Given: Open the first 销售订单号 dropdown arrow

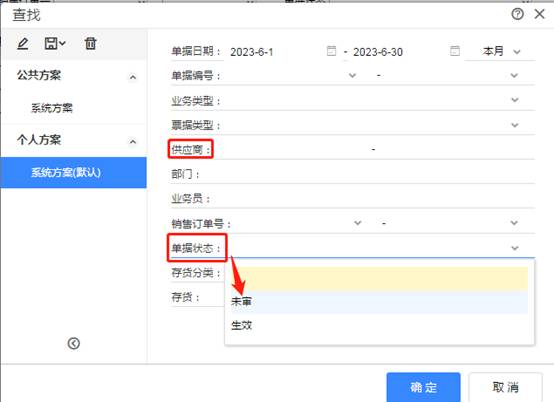Looking at the screenshot, I should point(358,223).
